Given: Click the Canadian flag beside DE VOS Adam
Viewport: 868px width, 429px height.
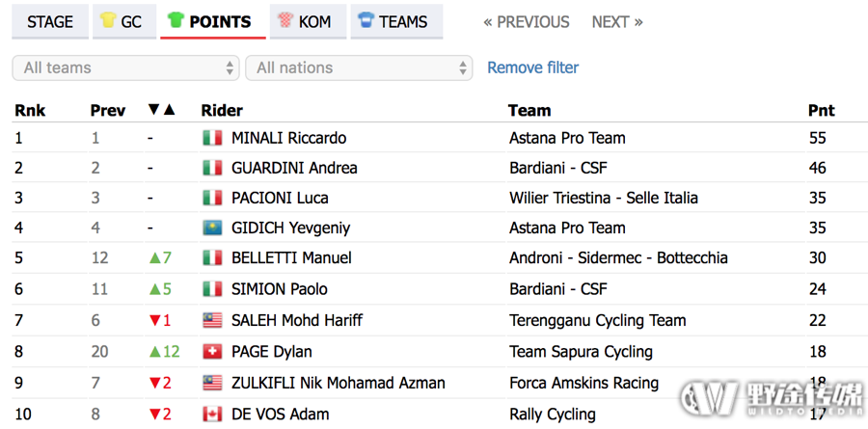Looking at the screenshot, I should (212, 414).
